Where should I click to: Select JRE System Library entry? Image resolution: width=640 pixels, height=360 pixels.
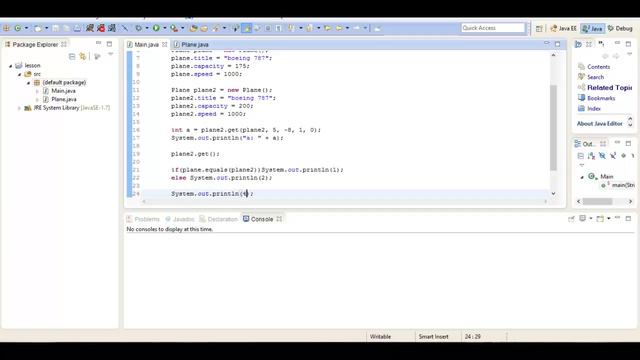tap(67, 108)
